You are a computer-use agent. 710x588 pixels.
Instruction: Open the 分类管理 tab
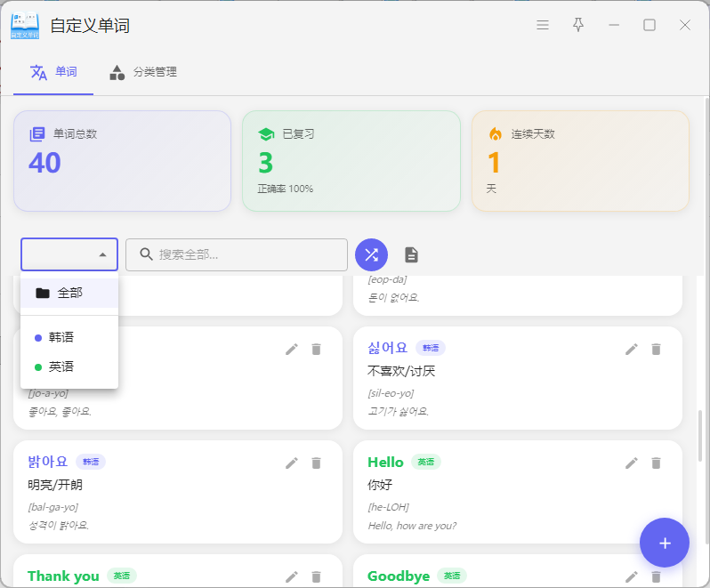click(143, 72)
